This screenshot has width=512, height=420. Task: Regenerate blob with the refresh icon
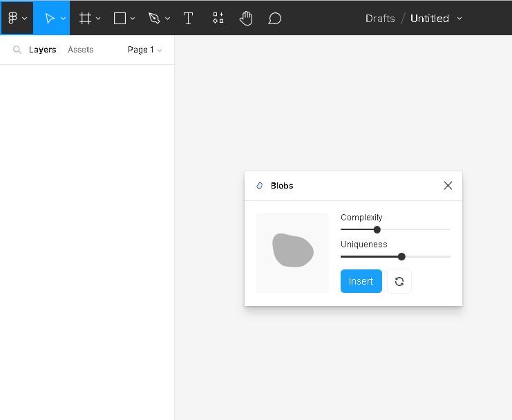pyautogui.click(x=399, y=281)
